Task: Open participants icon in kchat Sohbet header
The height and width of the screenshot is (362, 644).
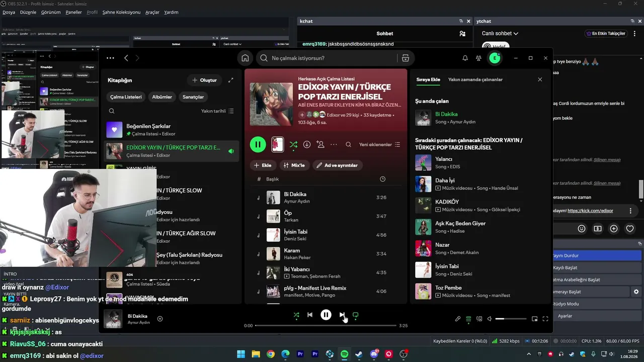Action: pos(462,34)
